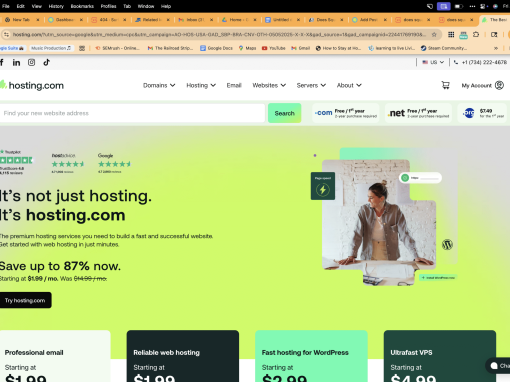Viewport: 510px width, 382px height.
Task: Select the .com free first year offer
Action: pos(345,113)
